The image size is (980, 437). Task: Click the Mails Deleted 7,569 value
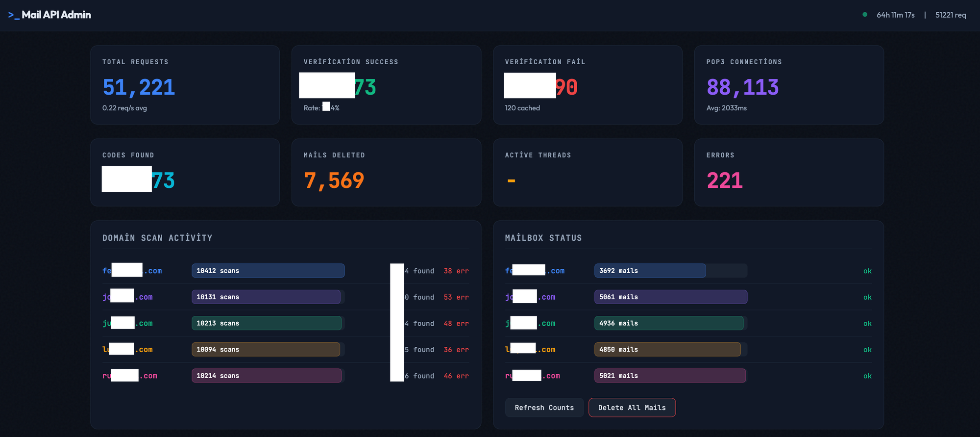click(x=334, y=180)
